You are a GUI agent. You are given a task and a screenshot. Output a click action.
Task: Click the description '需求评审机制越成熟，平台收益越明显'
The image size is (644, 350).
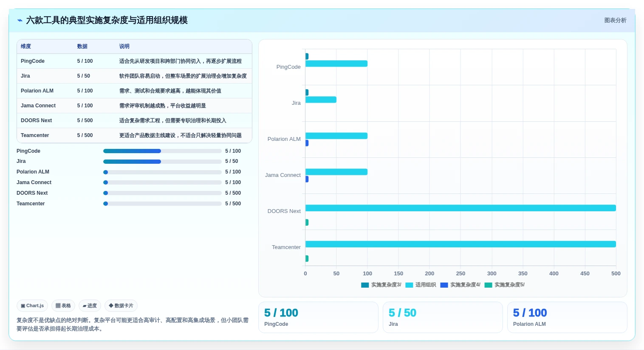163,106
